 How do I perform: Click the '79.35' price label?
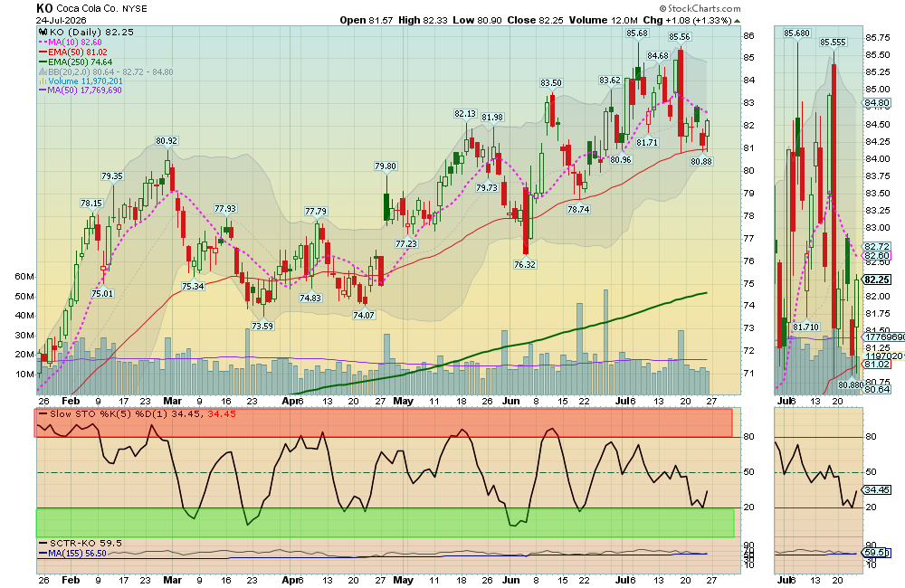[x=112, y=176]
